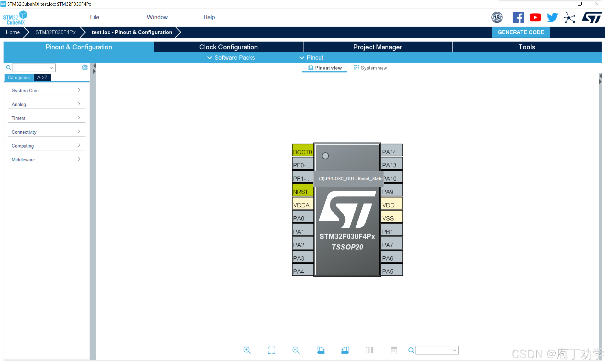
Task: Open ST YouTube channel icon
Action: coord(535,17)
